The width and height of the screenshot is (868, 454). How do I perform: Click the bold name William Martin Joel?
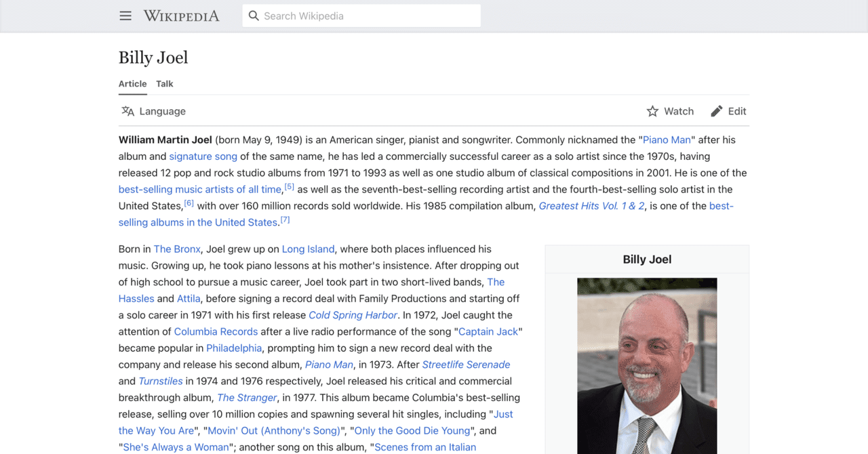(x=165, y=140)
